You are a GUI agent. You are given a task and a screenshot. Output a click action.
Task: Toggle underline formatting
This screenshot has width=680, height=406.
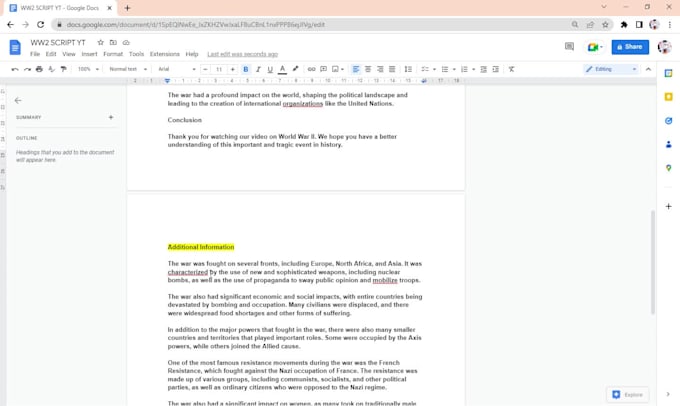(270, 69)
